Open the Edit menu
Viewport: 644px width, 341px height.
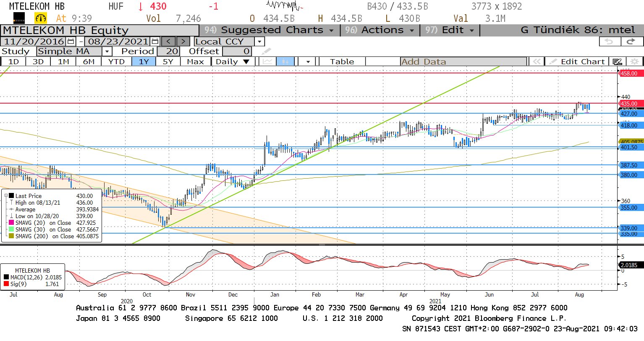(x=449, y=30)
